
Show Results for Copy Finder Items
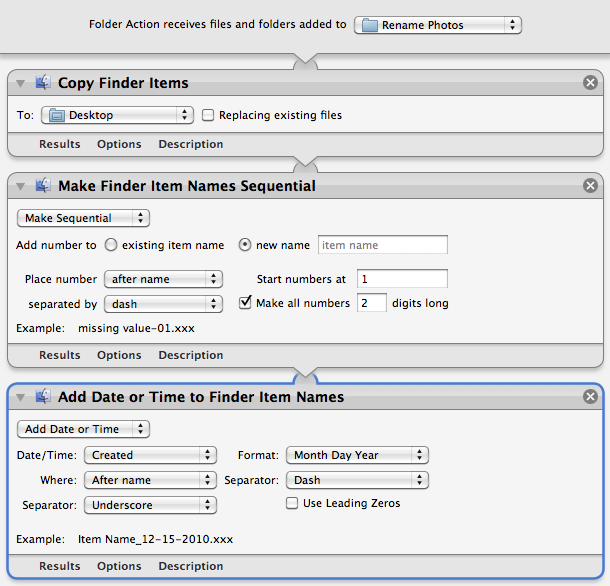60,144
